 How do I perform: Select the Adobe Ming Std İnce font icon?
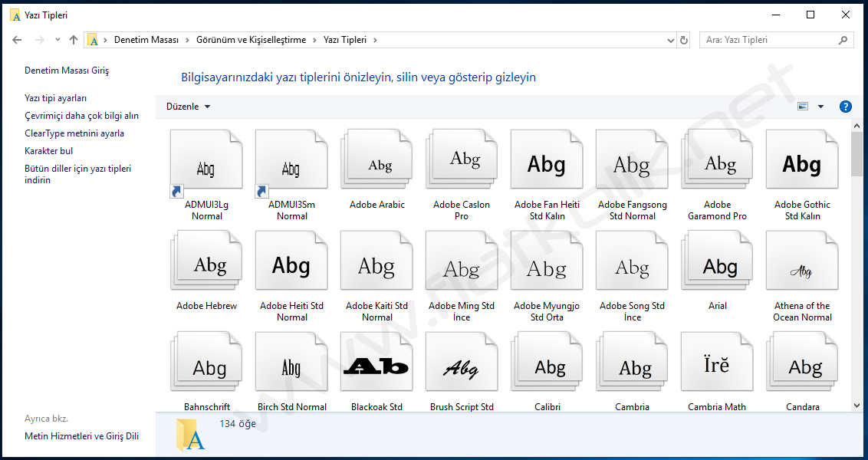point(462,261)
